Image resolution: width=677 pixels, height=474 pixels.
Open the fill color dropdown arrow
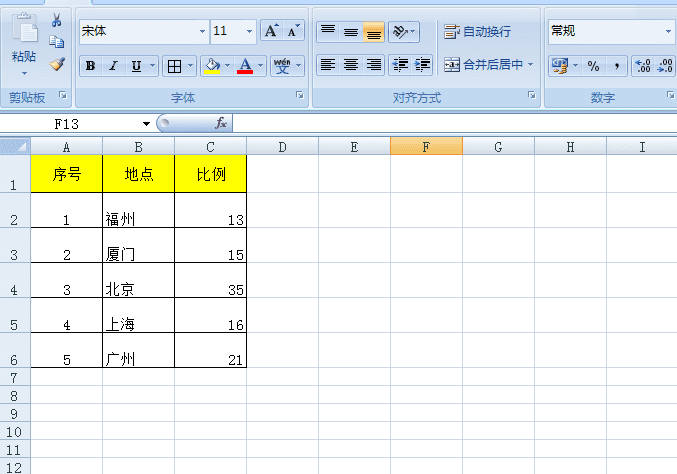(x=228, y=66)
